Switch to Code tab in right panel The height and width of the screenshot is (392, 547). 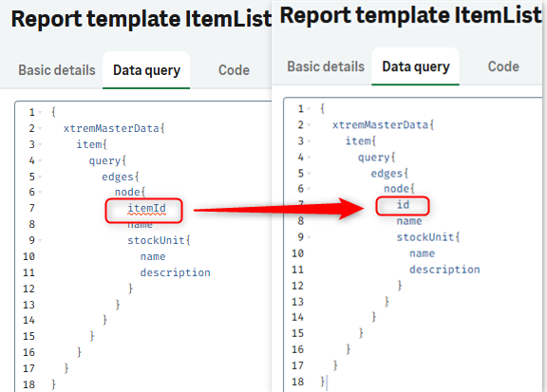(x=503, y=66)
